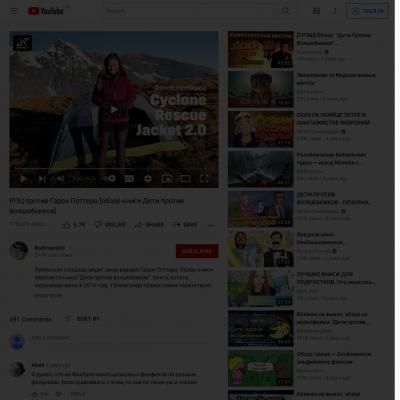Subscribe to the channel
The width and height of the screenshot is (400, 400).
click(197, 251)
